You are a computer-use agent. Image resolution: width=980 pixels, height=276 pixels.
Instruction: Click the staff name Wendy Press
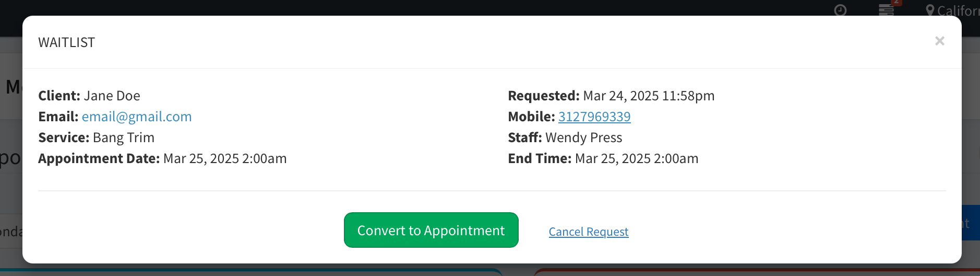pos(583,137)
